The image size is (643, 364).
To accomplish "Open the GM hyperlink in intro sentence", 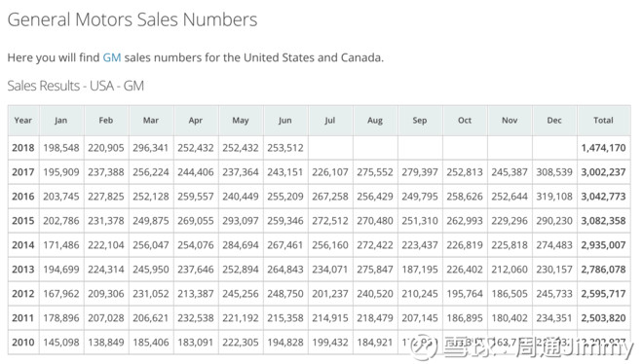I will pos(111,57).
